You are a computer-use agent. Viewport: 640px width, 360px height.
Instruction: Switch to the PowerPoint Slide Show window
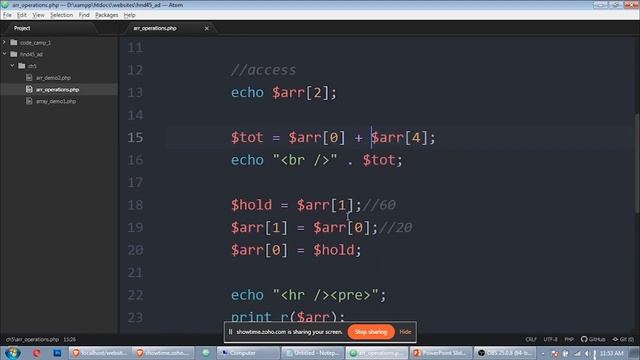click(x=440, y=353)
